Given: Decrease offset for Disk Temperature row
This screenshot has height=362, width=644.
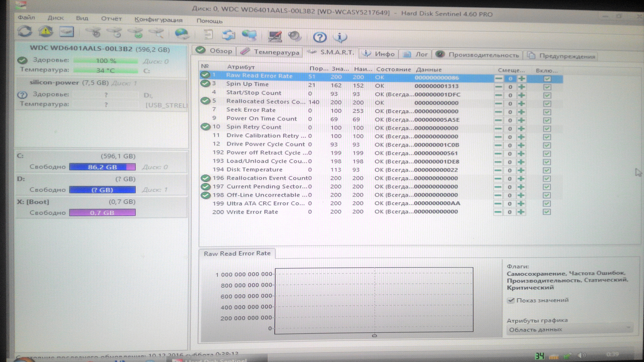Looking at the screenshot, I should [498, 170].
